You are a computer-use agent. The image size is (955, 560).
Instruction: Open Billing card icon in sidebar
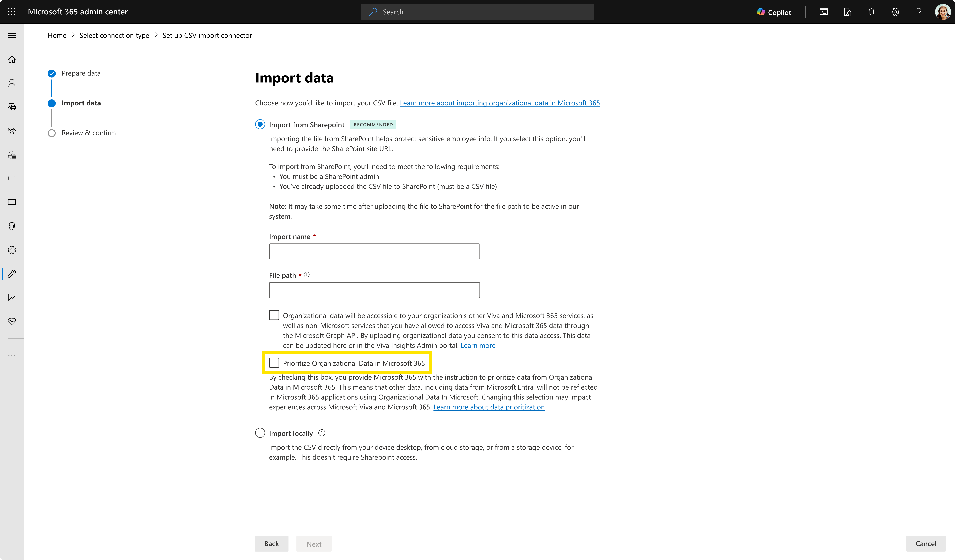tap(12, 202)
